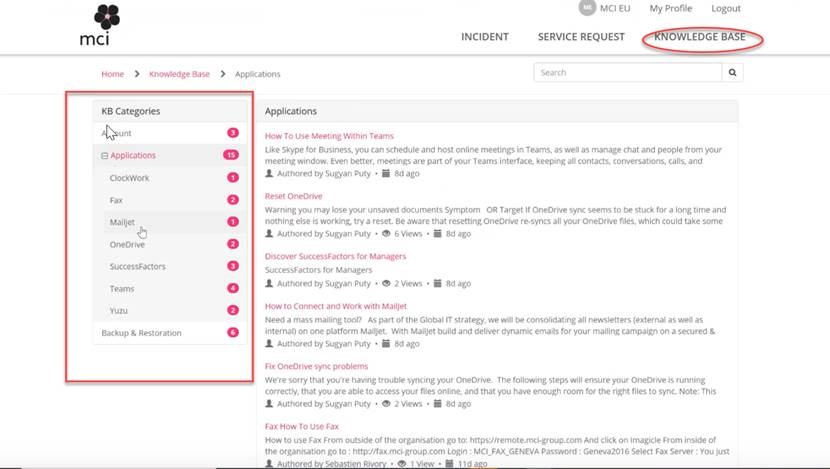This screenshot has height=469, width=830.
Task: Click author icon under Discover SuccessFactors article
Action: (269, 283)
